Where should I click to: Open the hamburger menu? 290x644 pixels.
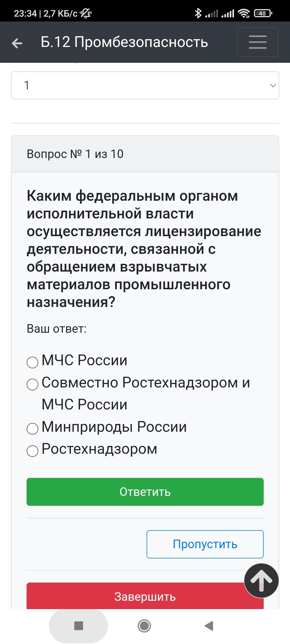tap(258, 42)
